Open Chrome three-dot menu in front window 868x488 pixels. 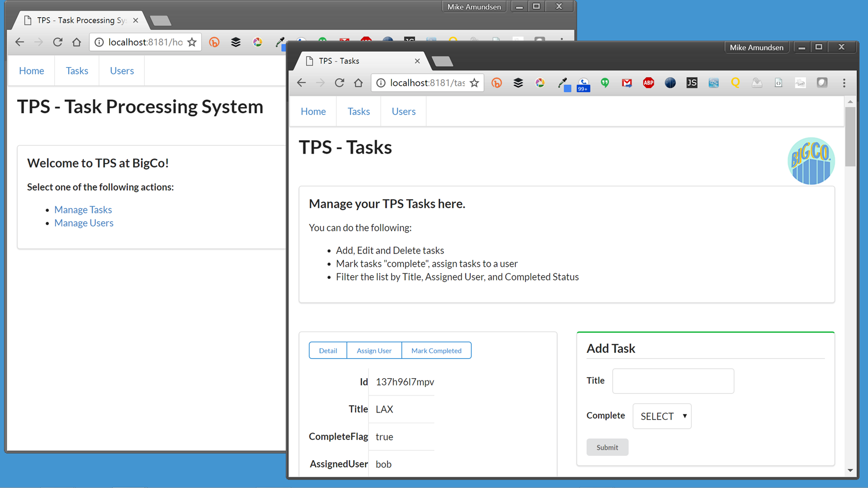point(844,83)
